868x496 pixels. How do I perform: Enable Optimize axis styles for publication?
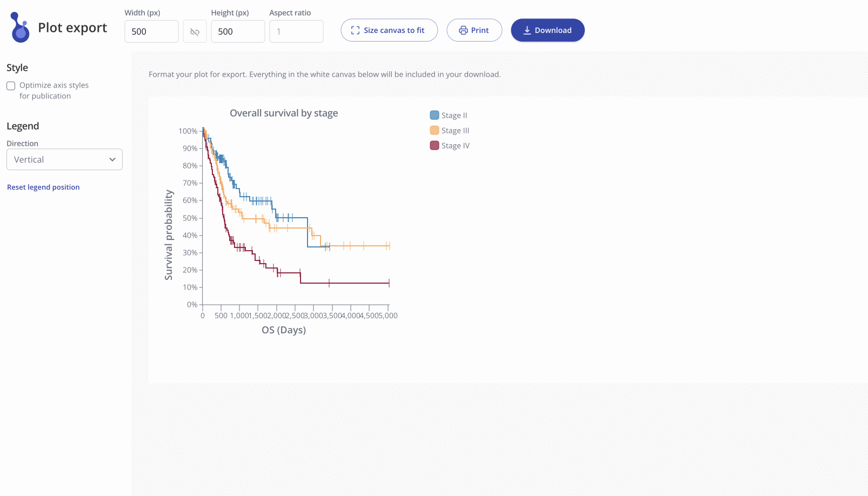(11, 86)
